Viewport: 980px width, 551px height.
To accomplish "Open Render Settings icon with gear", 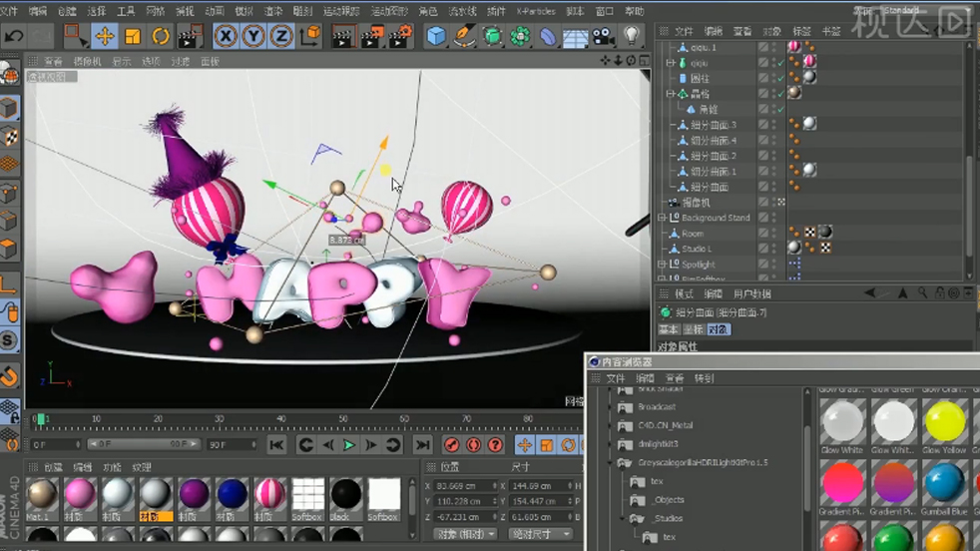I will tap(400, 36).
